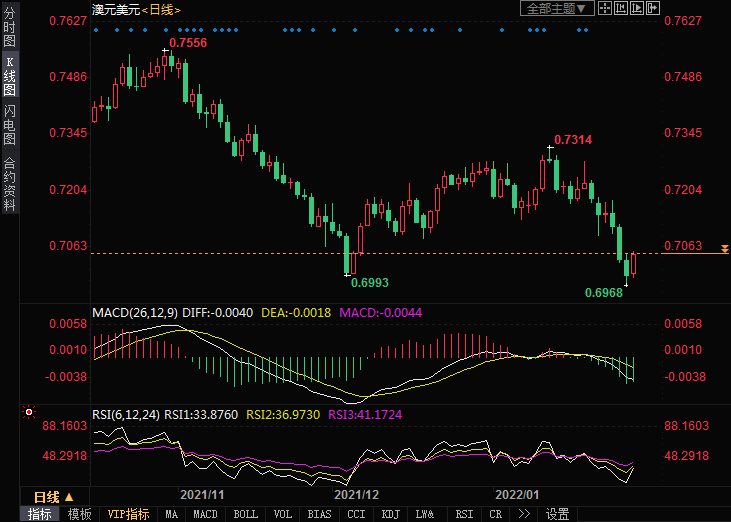
Task: Toggle the MACD indicator in bottom bar
Action: point(205,514)
